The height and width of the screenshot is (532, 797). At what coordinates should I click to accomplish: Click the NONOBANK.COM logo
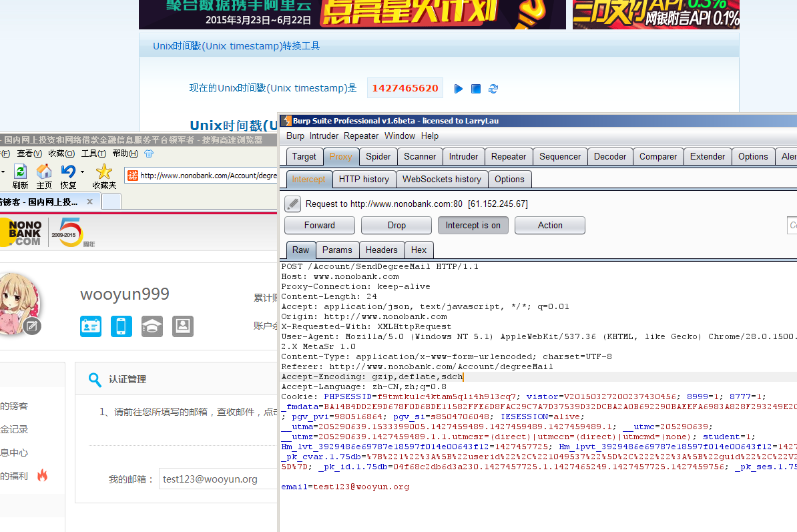(x=23, y=233)
